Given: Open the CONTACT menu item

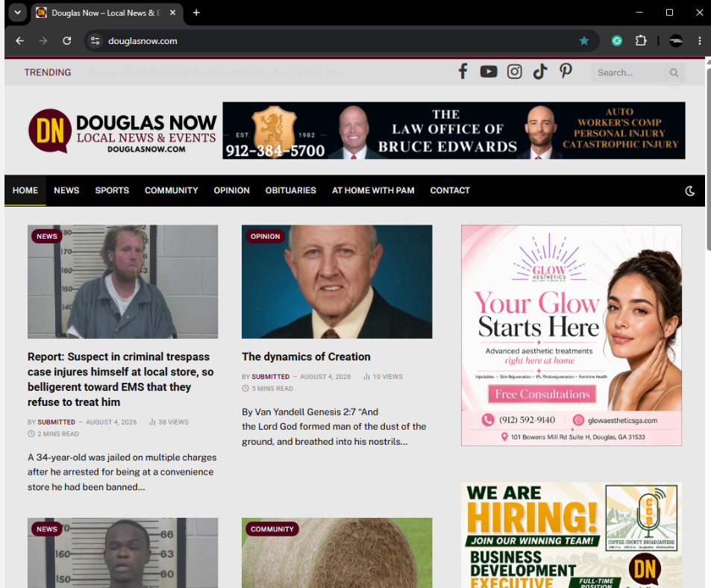Looking at the screenshot, I should 450,190.
